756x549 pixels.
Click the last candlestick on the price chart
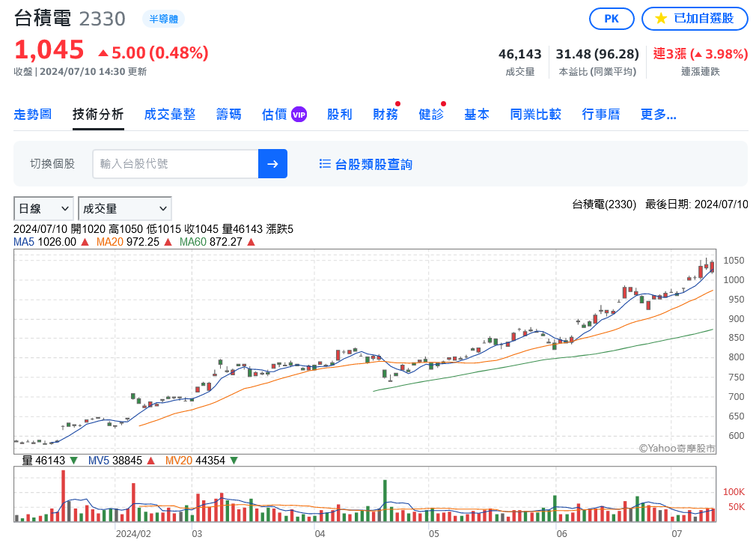[712, 267]
